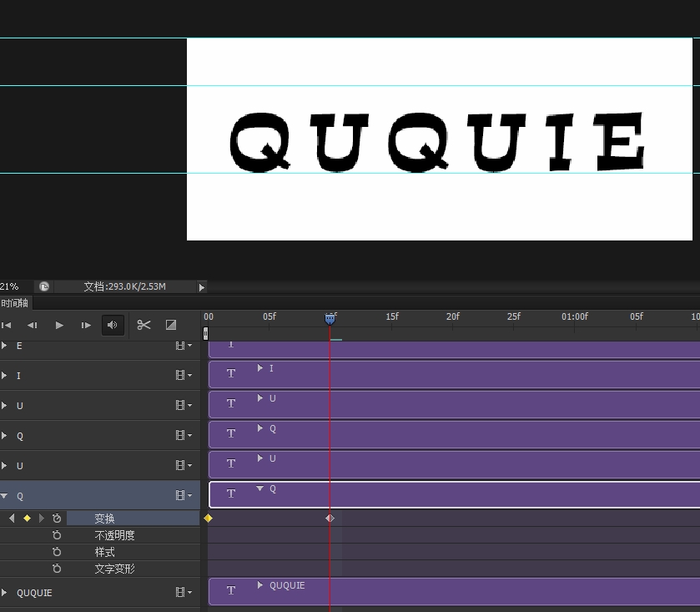
Task: Expand the QUQUIE track in the timeline
Action: pyautogui.click(x=5, y=593)
